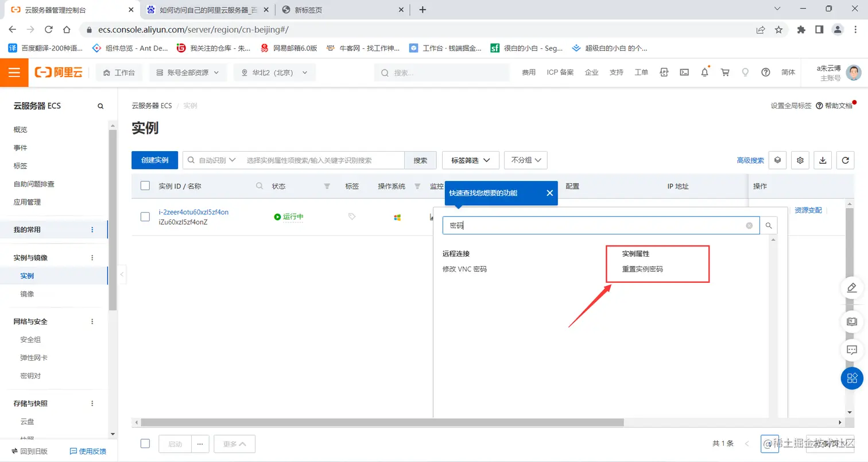Click the tag icon in the instance row

point(352,217)
